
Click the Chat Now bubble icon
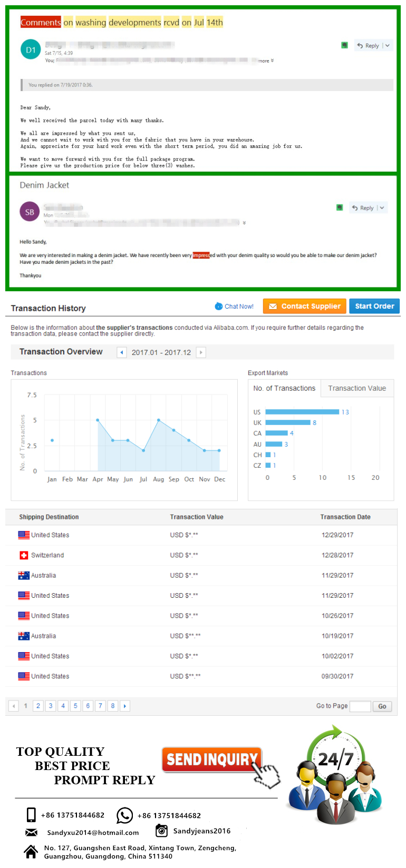point(219,307)
